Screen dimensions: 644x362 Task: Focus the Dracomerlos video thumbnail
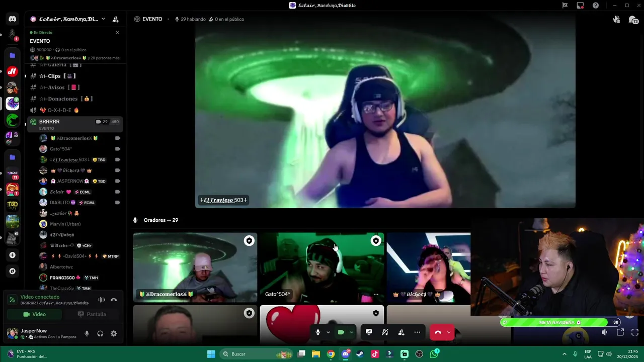pos(195,267)
